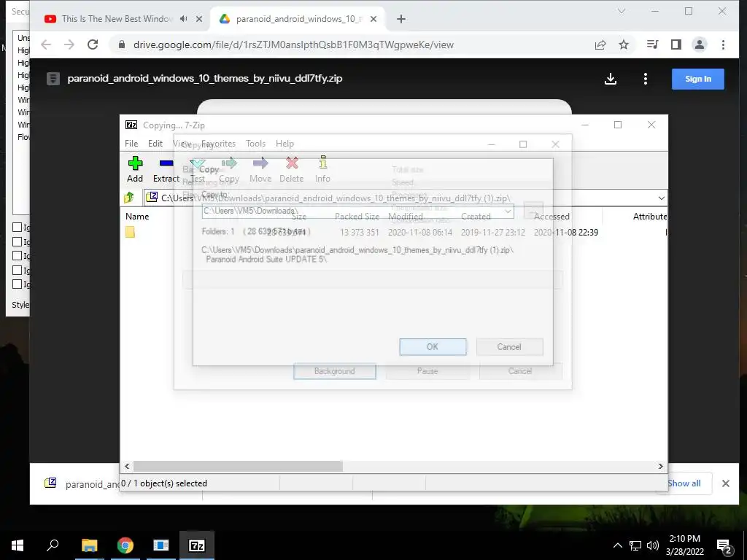Click the 7-Zip taskbar icon
The width and height of the screenshot is (747, 560).
click(x=197, y=545)
